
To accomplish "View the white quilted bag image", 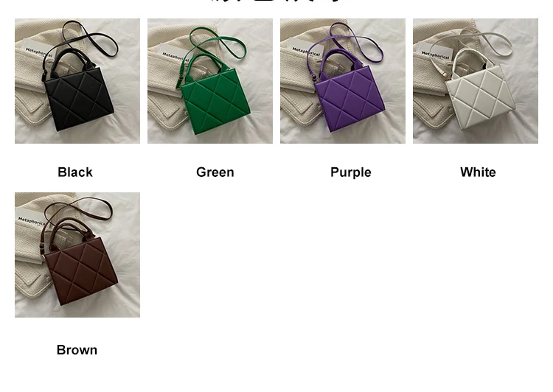I will 476,81.
